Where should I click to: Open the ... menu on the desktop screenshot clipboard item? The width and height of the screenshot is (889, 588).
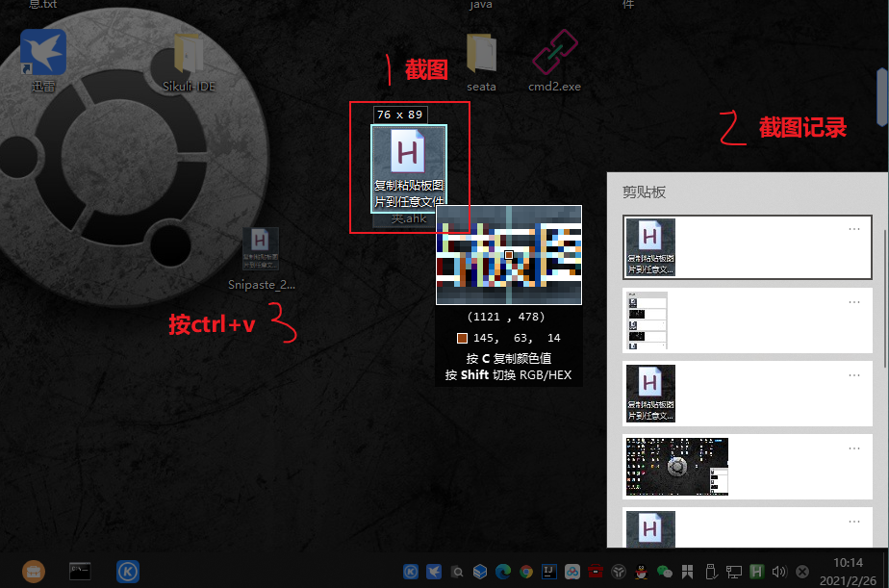pos(854,448)
